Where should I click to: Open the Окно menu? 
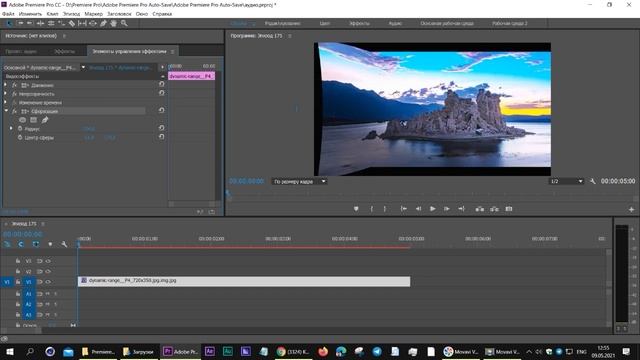pos(142,14)
